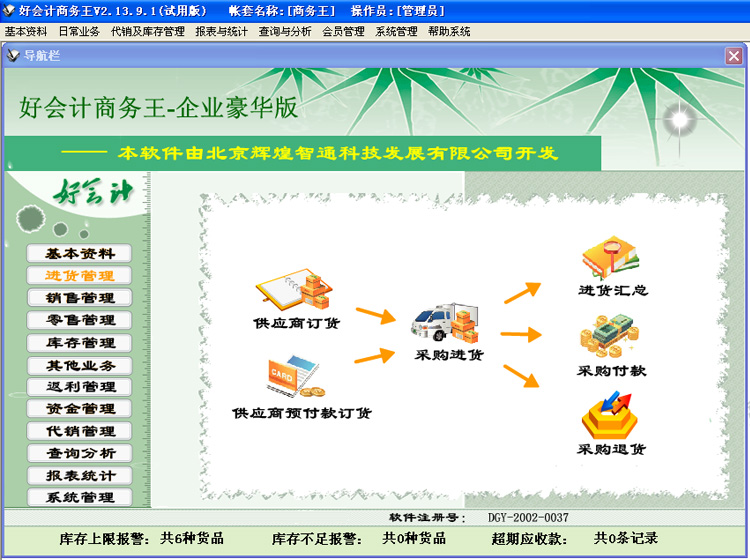Open the 采购进货 delivery truck icon
Image resolution: width=750 pixels, height=560 pixels.
(445, 323)
